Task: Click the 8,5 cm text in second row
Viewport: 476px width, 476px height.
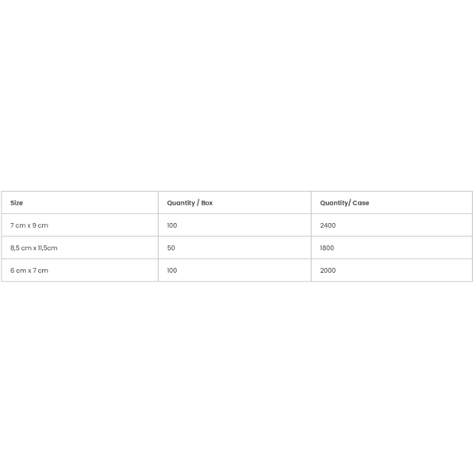Action: (21, 248)
